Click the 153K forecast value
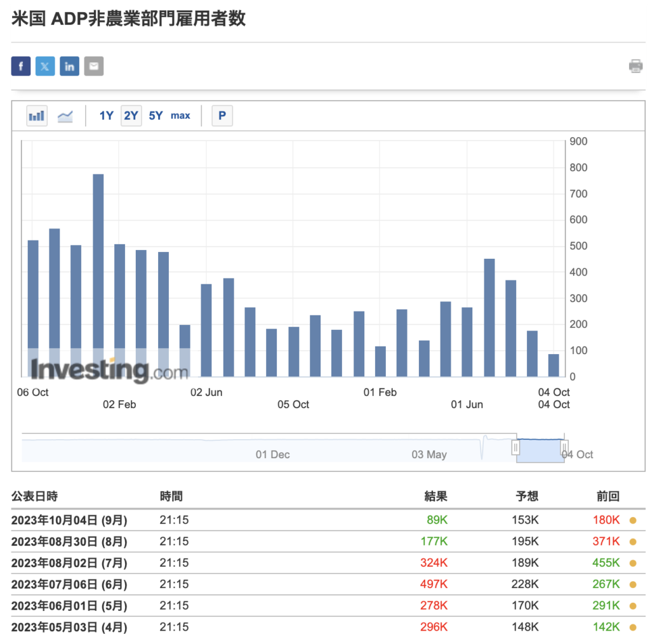The image size is (650, 644). [x=525, y=520]
